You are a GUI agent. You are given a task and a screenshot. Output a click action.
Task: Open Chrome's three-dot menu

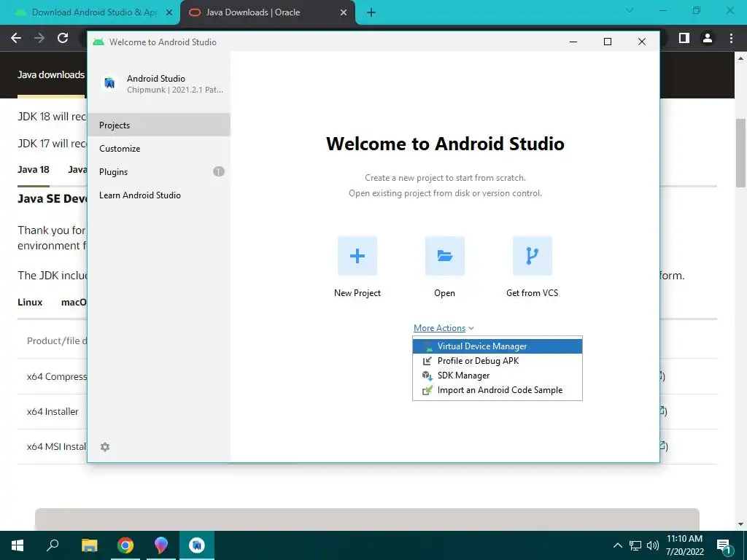(x=731, y=38)
